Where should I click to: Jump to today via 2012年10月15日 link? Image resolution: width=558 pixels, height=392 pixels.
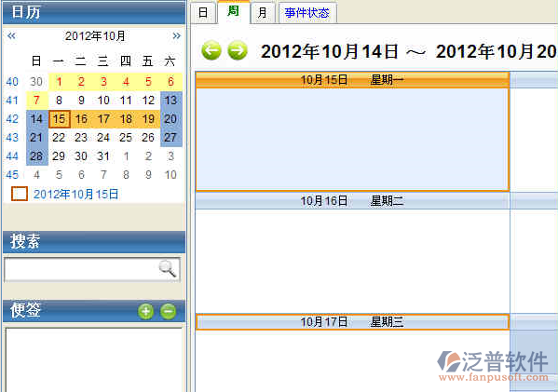click(75, 195)
